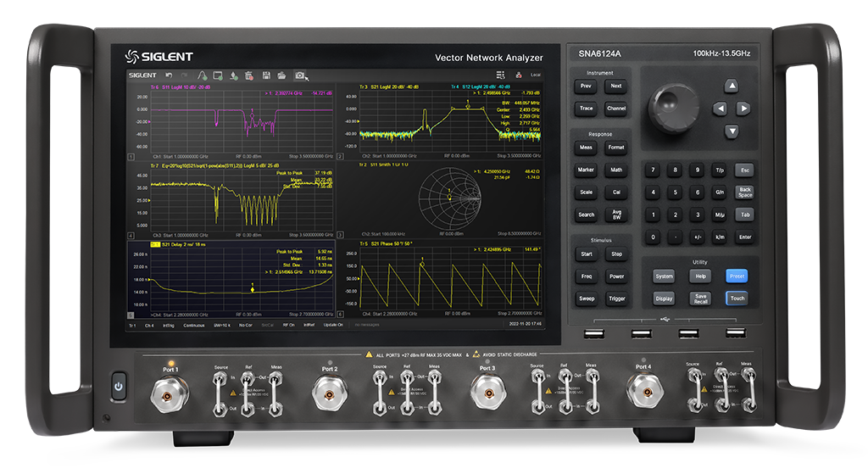
Task: Add a new trace via toolbar icon
Action: pyautogui.click(x=202, y=75)
